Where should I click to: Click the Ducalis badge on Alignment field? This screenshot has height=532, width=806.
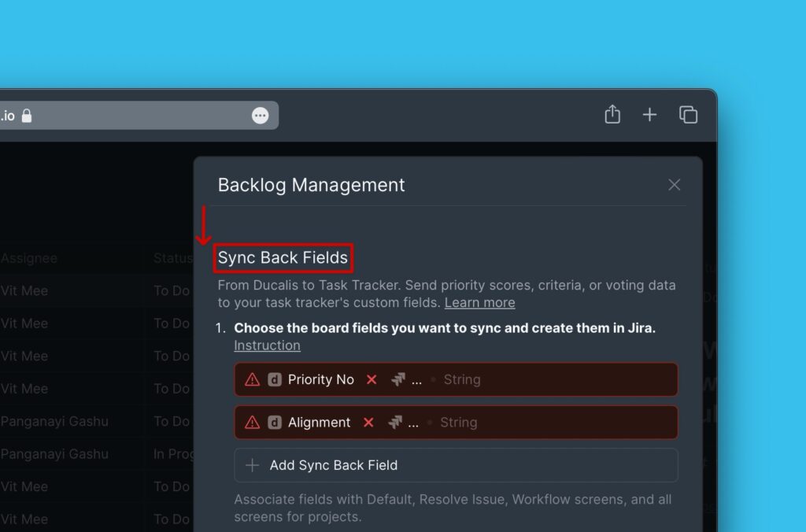click(273, 423)
